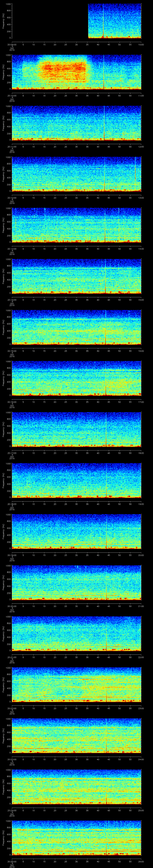This screenshot has height=868, width=153.
Task: Select the '20:11:00' start time label
Action: pos(12,147)
